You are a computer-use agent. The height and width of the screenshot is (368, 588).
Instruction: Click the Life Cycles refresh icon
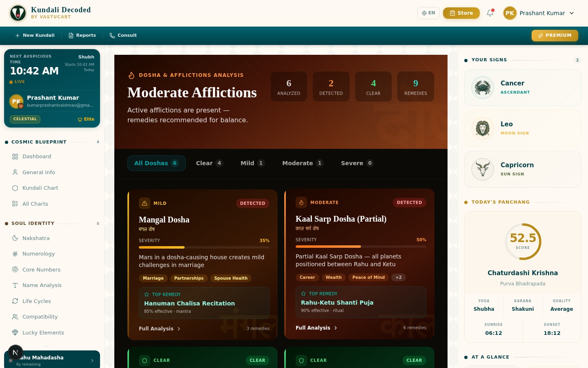coord(15,301)
